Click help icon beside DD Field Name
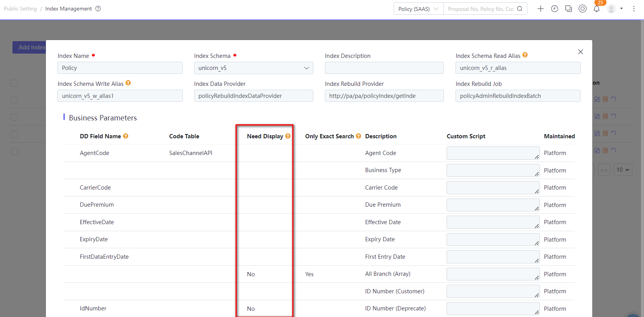Screen dimensions: 644x317 (x=126, y=136)
